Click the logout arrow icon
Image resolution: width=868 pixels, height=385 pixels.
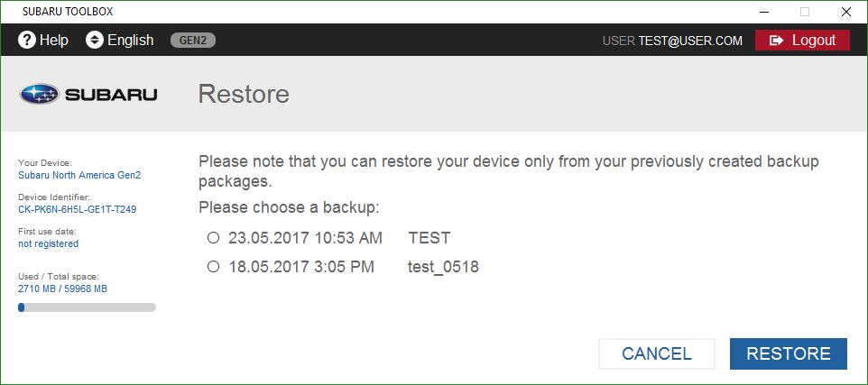(x=777, y=41)
